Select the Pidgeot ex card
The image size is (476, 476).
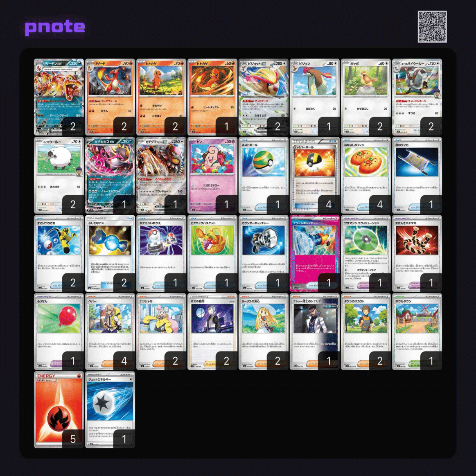pos(264,97)
